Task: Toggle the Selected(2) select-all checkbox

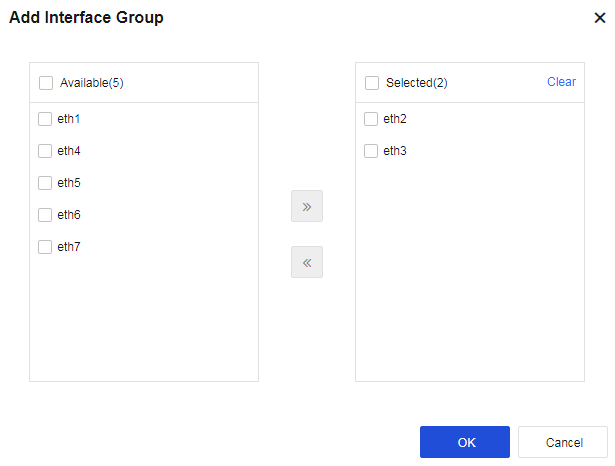Action: pos(372,83)
